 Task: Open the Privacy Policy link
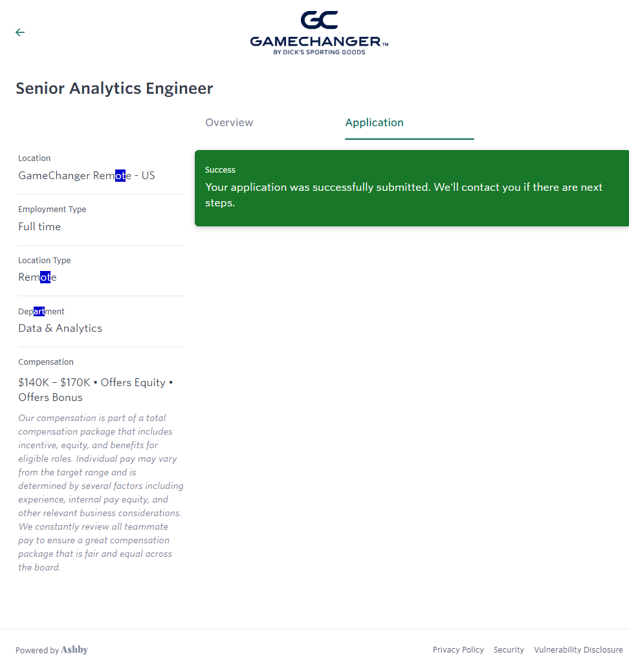(458, 650)
